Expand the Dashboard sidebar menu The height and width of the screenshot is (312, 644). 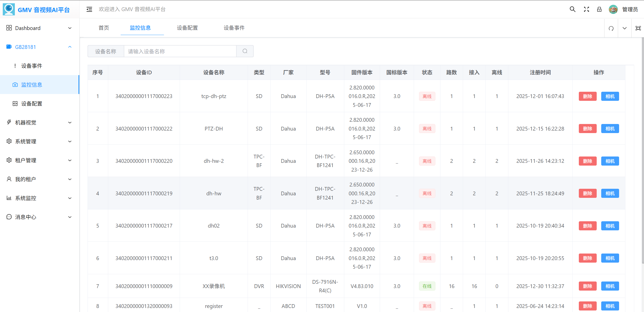click(40, 28)
